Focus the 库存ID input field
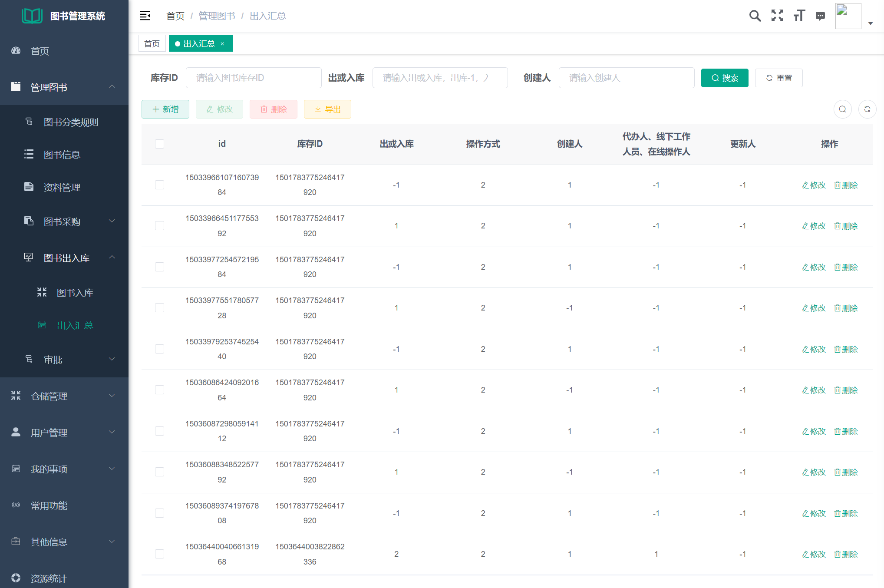884x588 pixels. [254, 78]
